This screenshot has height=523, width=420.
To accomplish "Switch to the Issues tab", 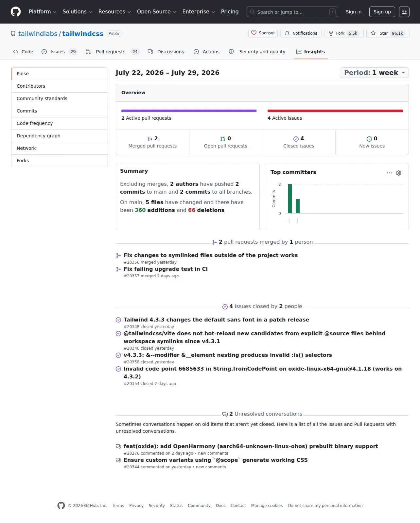I will (59, 52).
